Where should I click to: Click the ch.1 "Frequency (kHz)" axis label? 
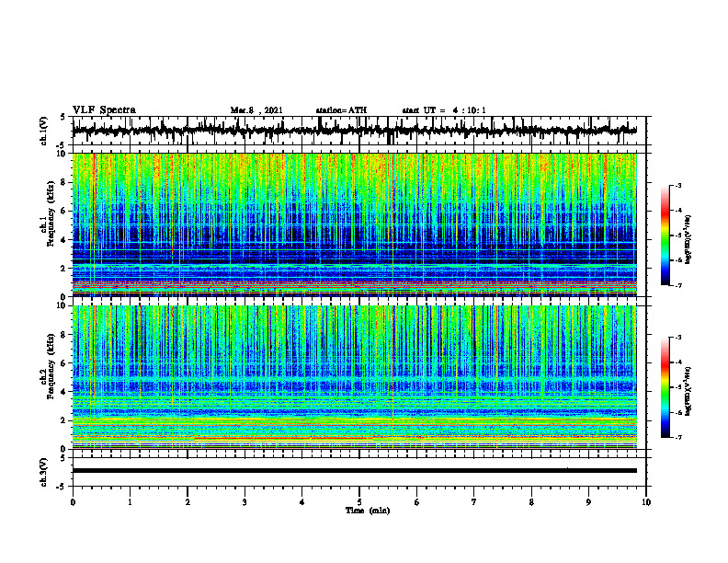pyautogui.click(x=51, y=214)
